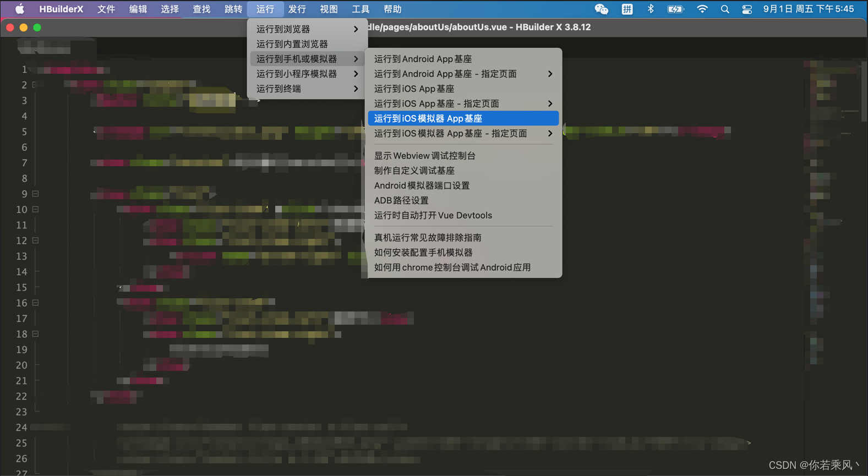The image size is (868, 476).
Task: Select 制作自定义调试基座
Action: tap(463, 171)
